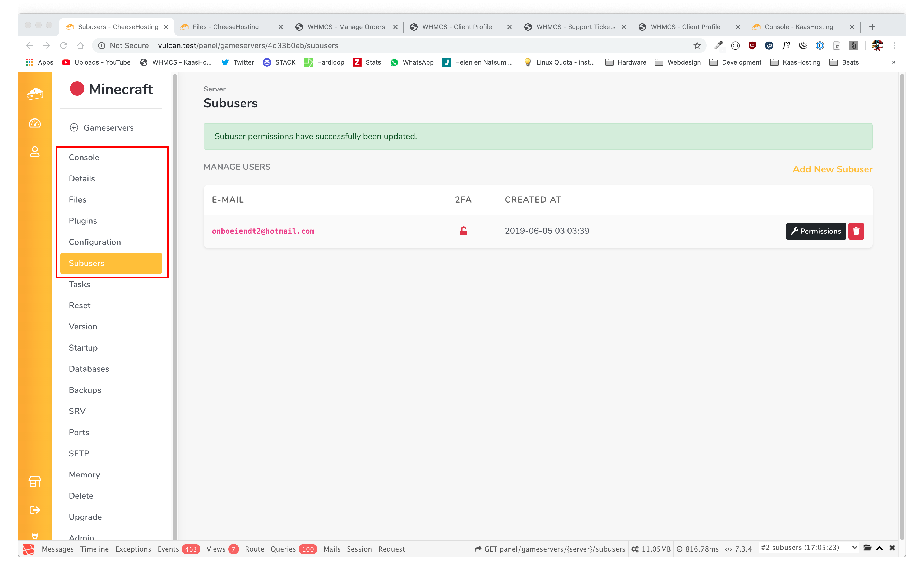This screenshot has height=579, width=924.
Task: Click the sidebar menu vertical scrollbar
Action: [175, 306]
